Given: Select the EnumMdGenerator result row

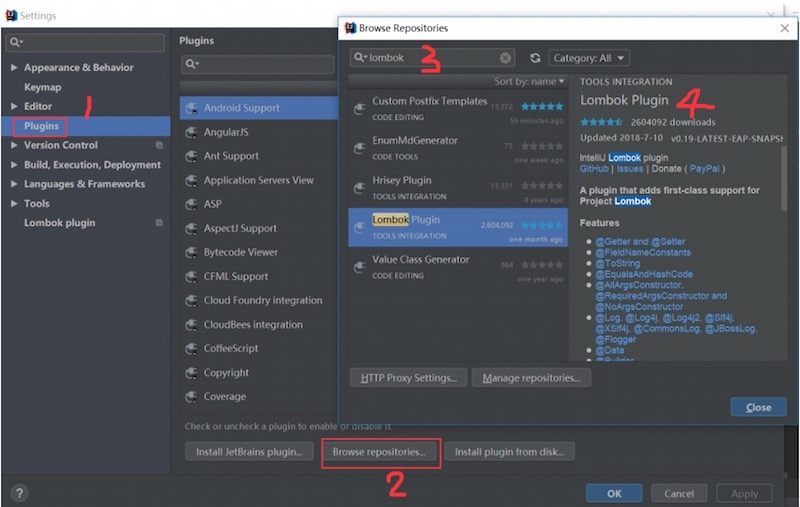Looking at the screenshot, I should [x=458, y=148].
